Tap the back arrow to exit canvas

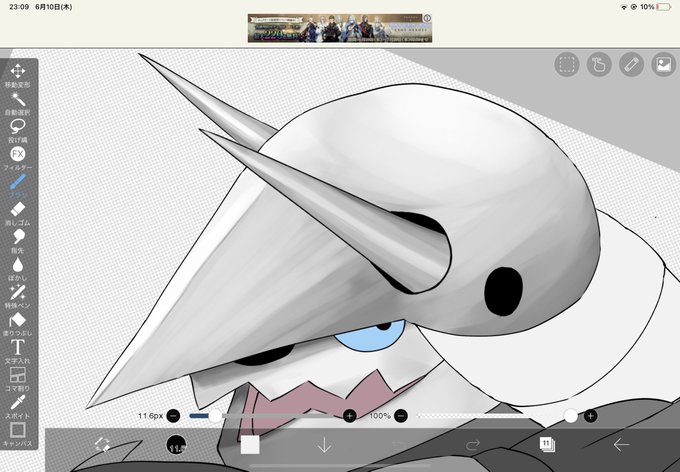click(x=621, y=445)
